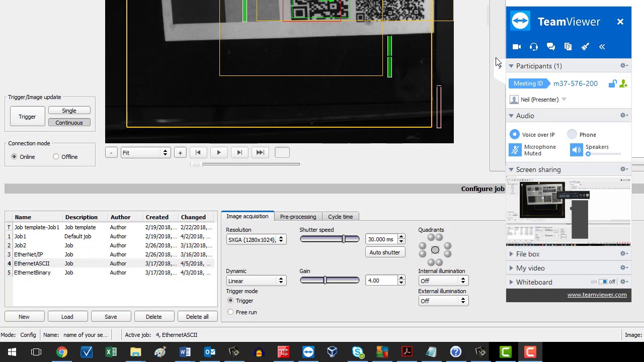Screen dimensions: 644x362
Task: Open Google Chrome from the taskbar
Action: pos(61,352)
